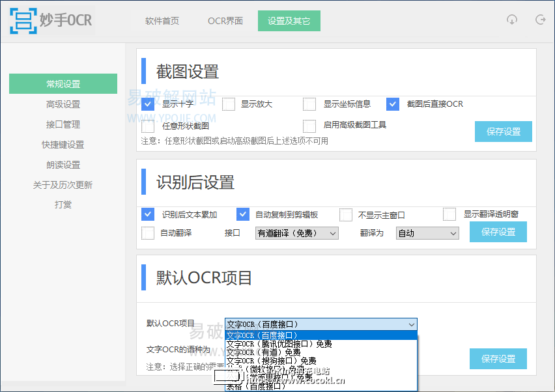Enable the 不显示主窗口 checkbox
The height and width of the screenshot is (392, 555).
(346, 214)
